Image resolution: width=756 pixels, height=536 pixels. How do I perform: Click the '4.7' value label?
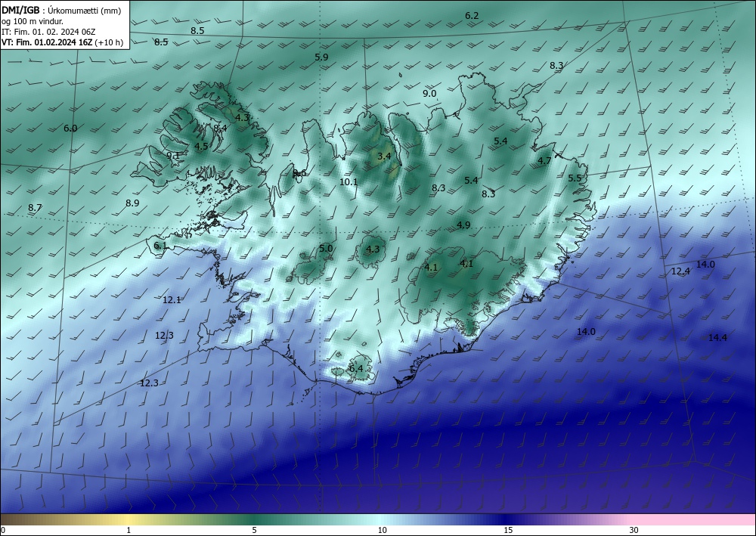544,160
